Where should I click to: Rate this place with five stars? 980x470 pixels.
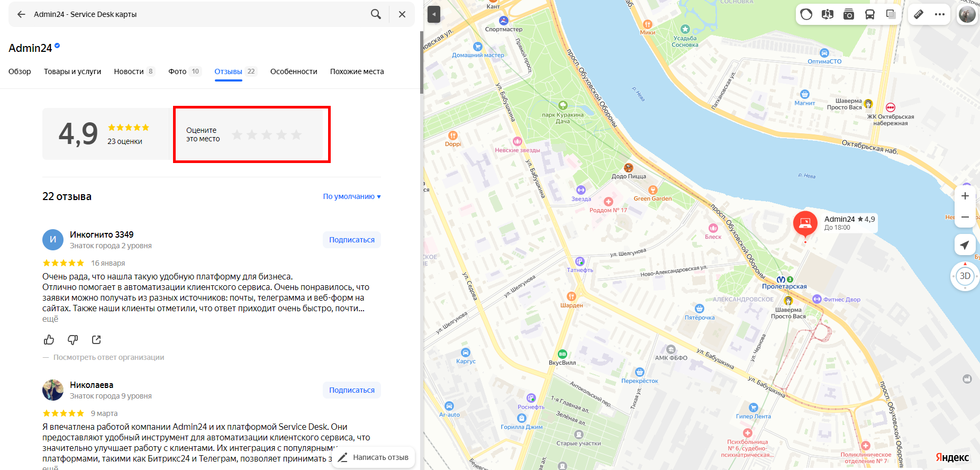tap(296, 135)
